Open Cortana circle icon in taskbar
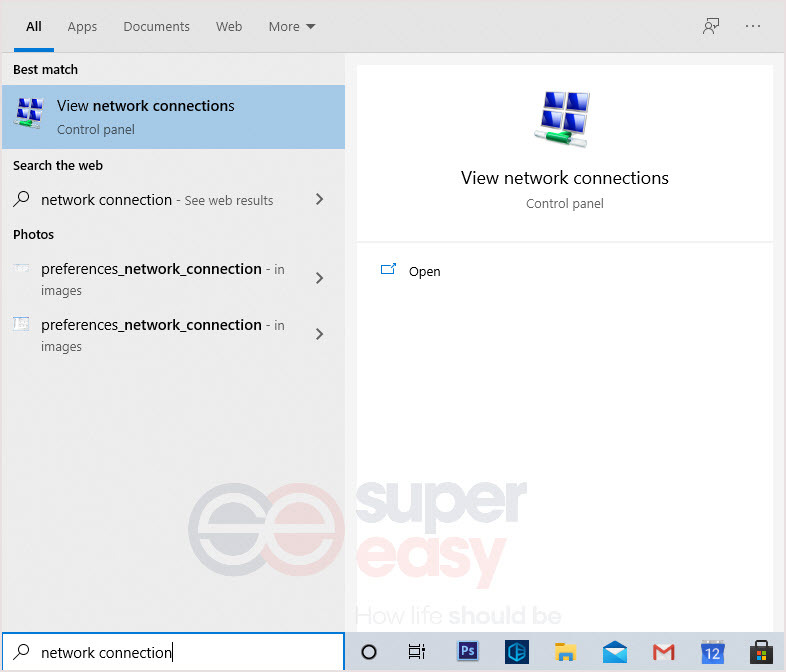This screenshot has height=672, width=786. point(369,652)
